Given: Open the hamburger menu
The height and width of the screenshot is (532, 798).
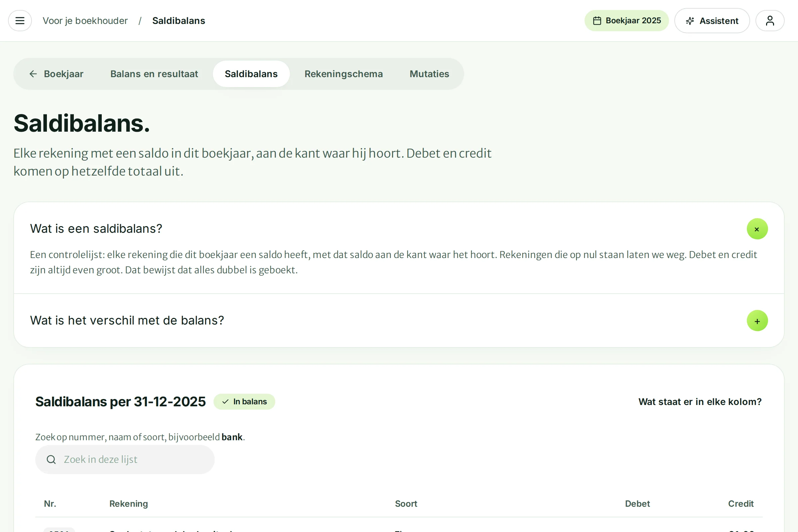Looking at the screenshot, I should pyautogui.click(x=20, y=21).
